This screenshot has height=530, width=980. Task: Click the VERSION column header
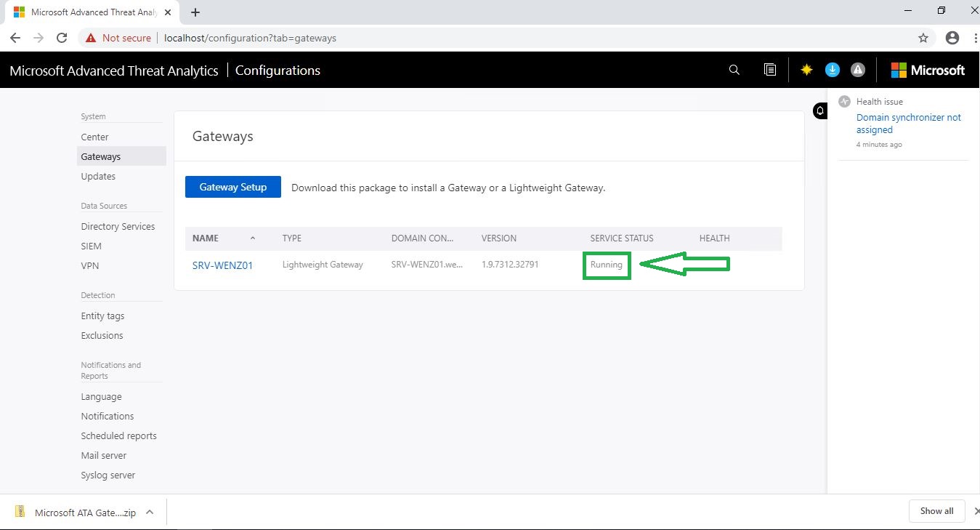[499, 238]
